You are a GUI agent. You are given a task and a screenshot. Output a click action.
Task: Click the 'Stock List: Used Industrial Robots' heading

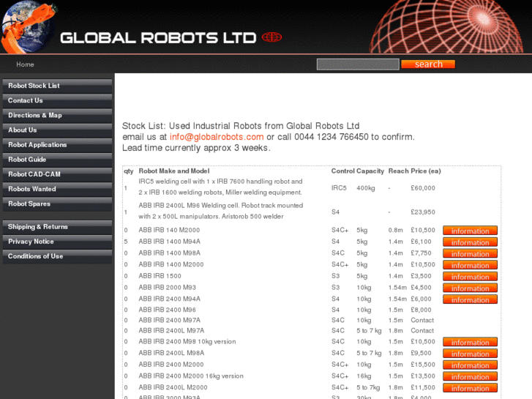241,126
